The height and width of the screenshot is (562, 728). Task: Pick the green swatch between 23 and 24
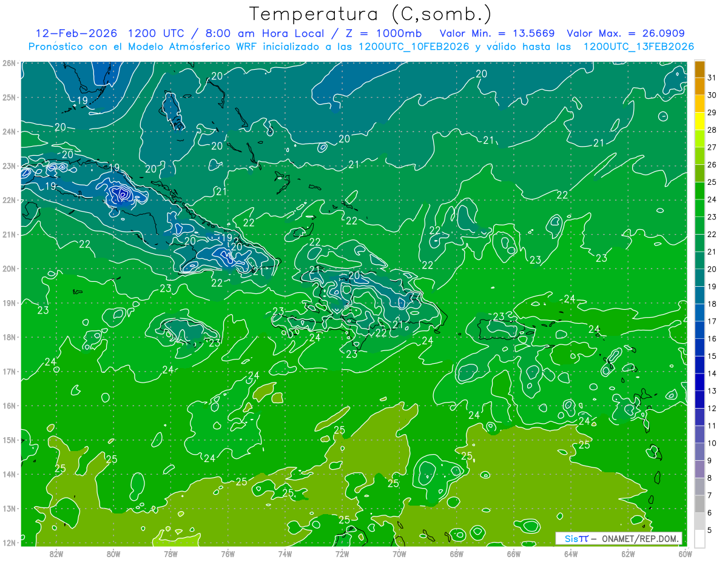click(x=699, y=208)
